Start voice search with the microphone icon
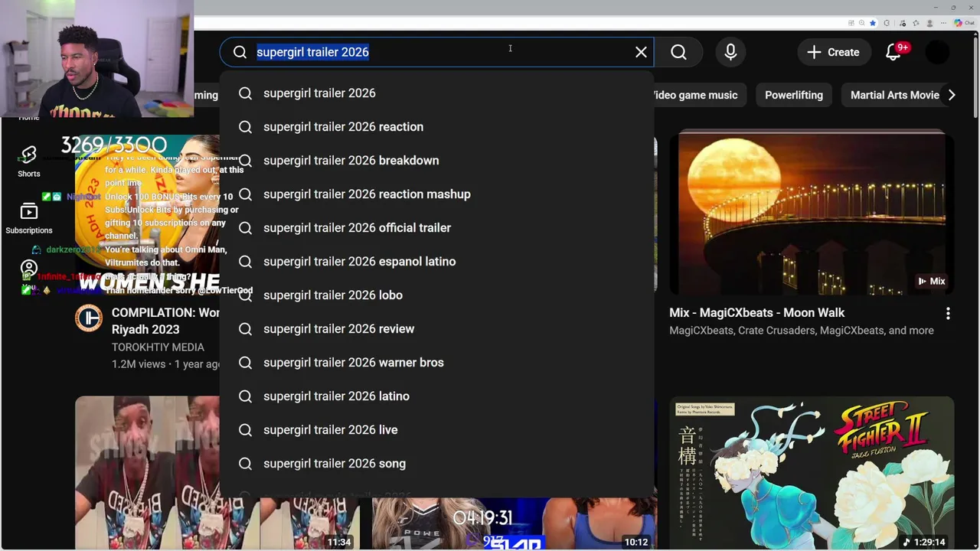980x551 pixels. pyautogui.click(x=730, y=52)
